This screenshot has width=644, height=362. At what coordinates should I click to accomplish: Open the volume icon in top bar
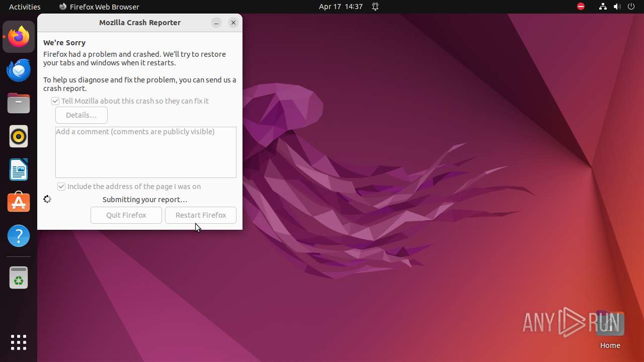(617, 7)
